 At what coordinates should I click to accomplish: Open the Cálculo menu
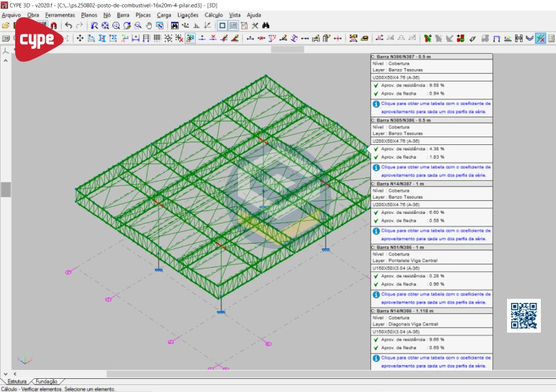click(213, 14)
